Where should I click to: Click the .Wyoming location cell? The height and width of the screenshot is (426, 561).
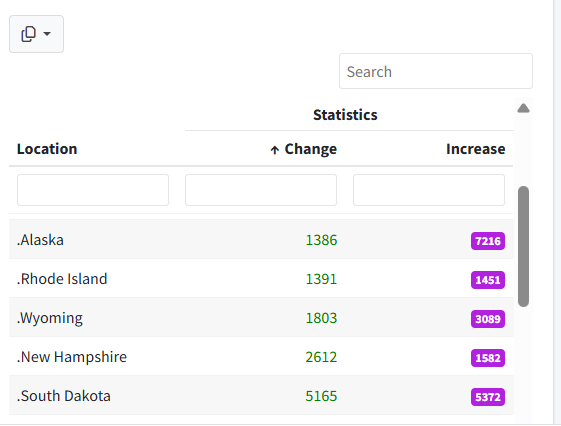[x=50, y=318]
